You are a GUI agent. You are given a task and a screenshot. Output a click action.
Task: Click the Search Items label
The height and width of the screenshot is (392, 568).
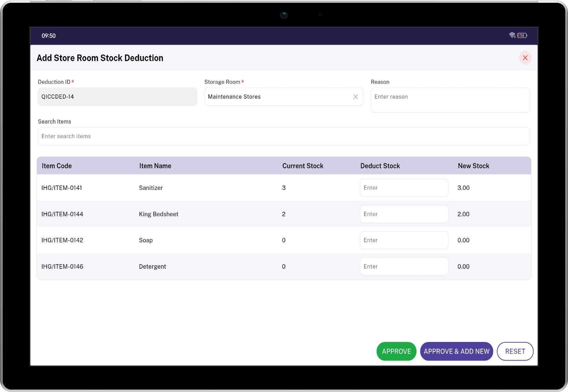pyautogui.click(x=54, y=121)
